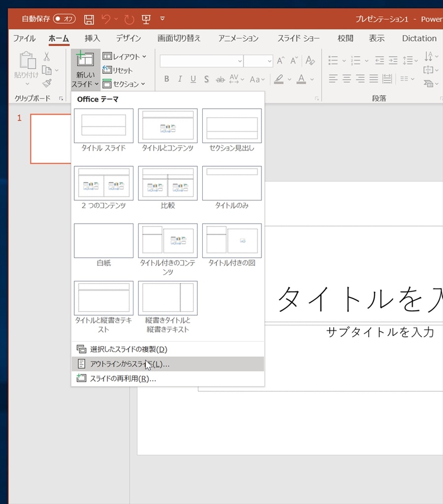This screenshot has width=443, height=504.
Task: Click the Decrease Font Size icon
Action: coord(294,61)
